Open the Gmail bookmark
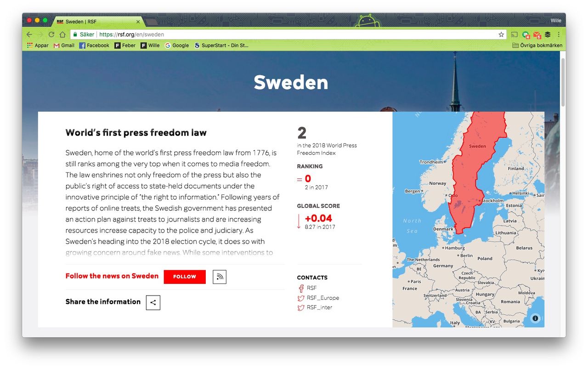 [64, 45]
